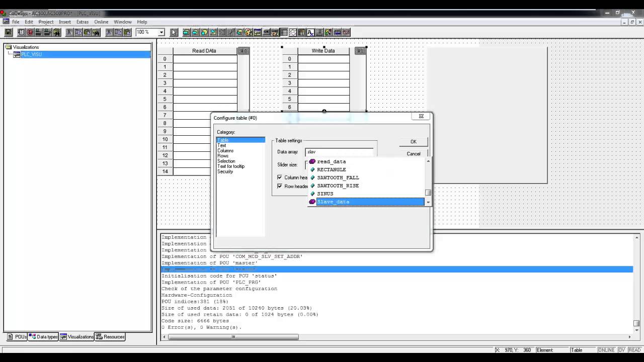Select the Columns category
Image resolution: width=644 pixels, height=362 pixels.
[225, 151]
